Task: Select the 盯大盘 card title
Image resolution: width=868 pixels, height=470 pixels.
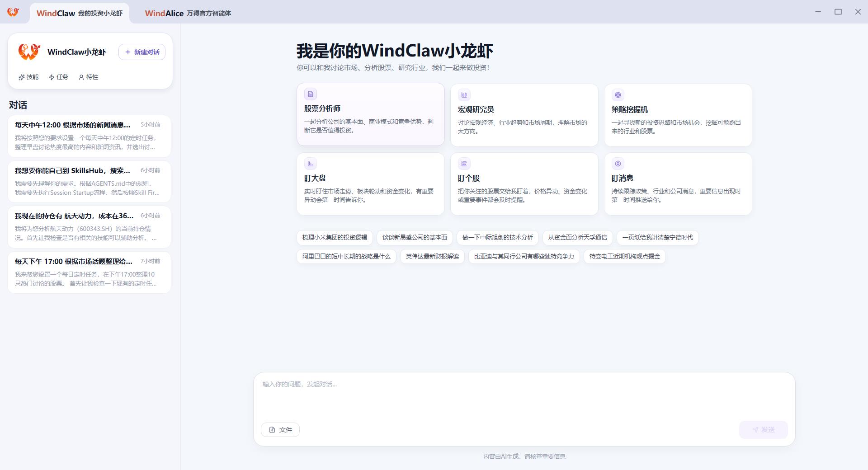Action: tap(315, 178)
